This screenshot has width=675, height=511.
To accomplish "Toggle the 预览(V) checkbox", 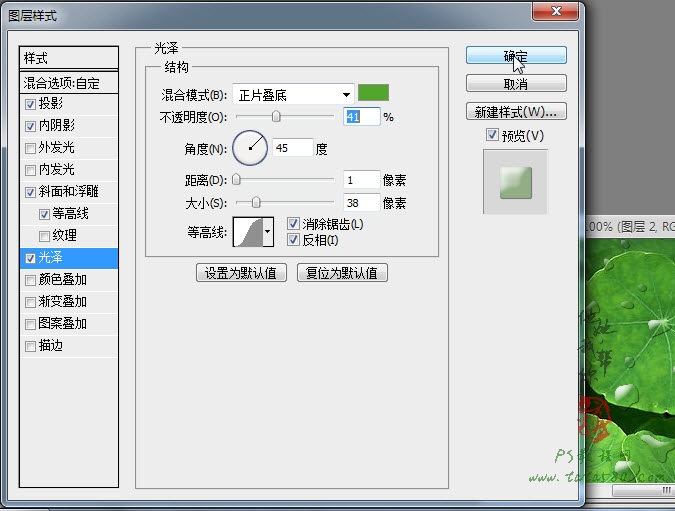I will click(492, 135).
